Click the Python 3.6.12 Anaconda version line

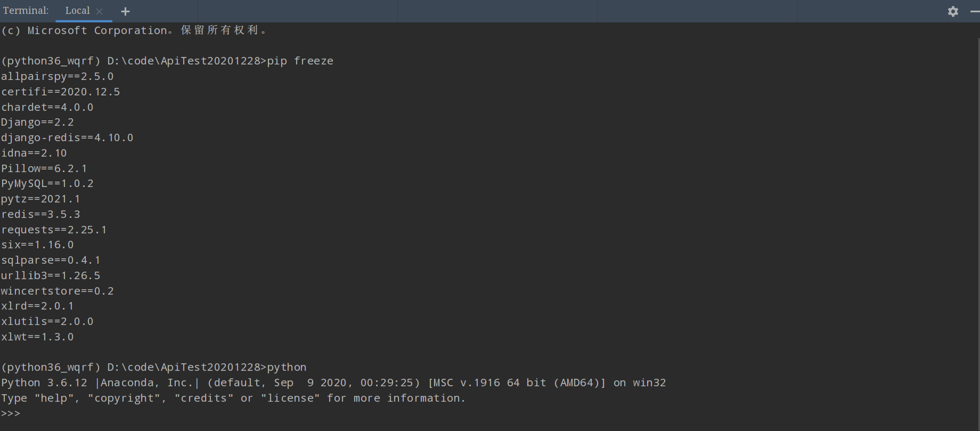333,382
